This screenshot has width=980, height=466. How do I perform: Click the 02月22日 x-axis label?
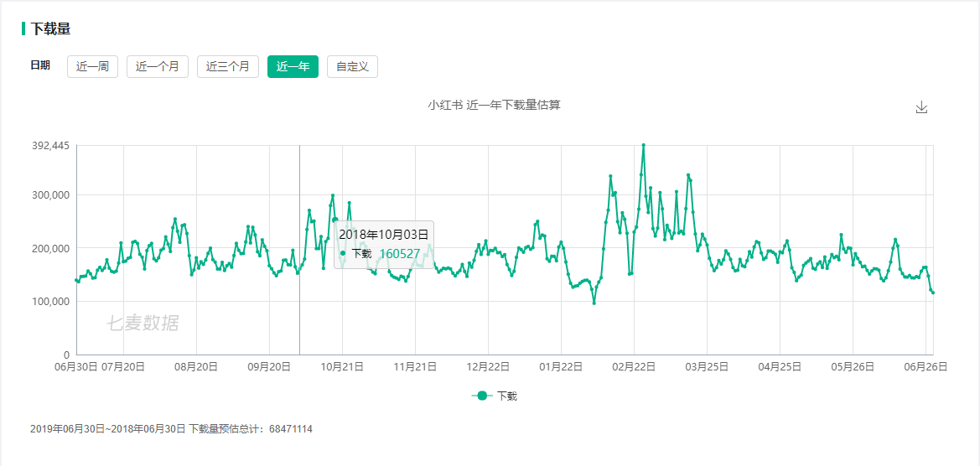[x=634, y=367]
